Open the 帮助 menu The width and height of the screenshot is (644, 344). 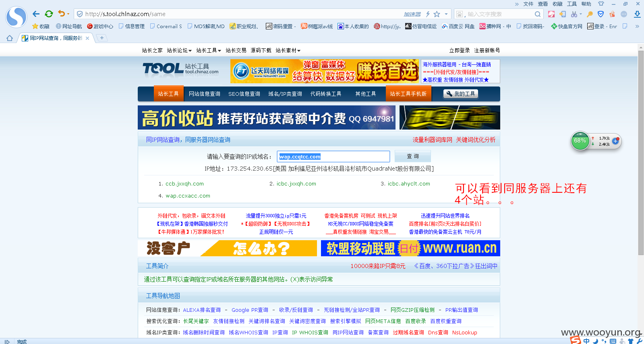coord(586,4)
